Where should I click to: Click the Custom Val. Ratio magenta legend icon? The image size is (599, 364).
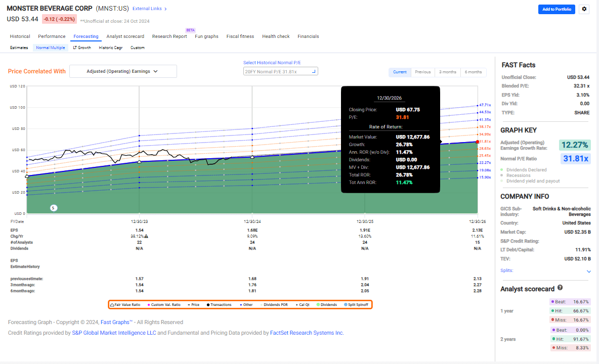point(149,304)
